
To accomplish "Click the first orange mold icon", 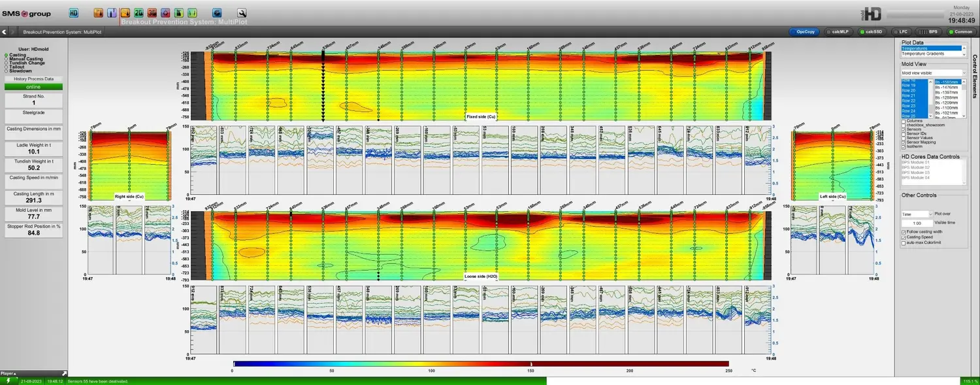I will 98,12.
